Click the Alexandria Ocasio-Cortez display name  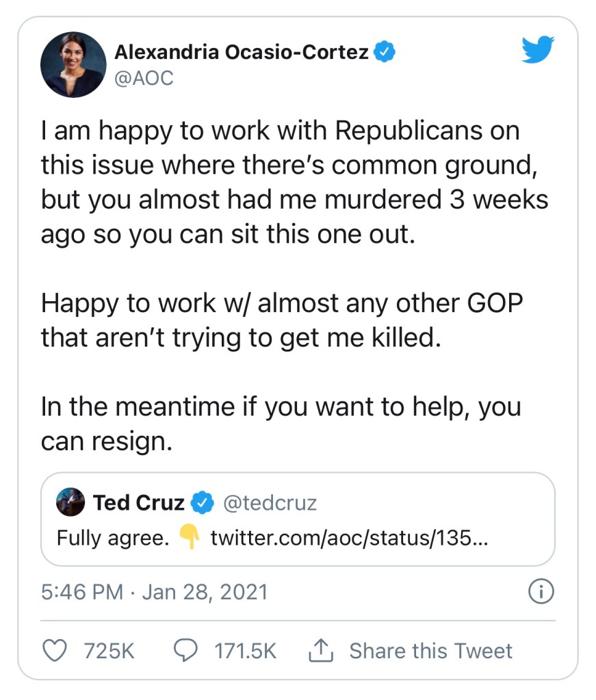pyautogui.click(x=242, y=51)
